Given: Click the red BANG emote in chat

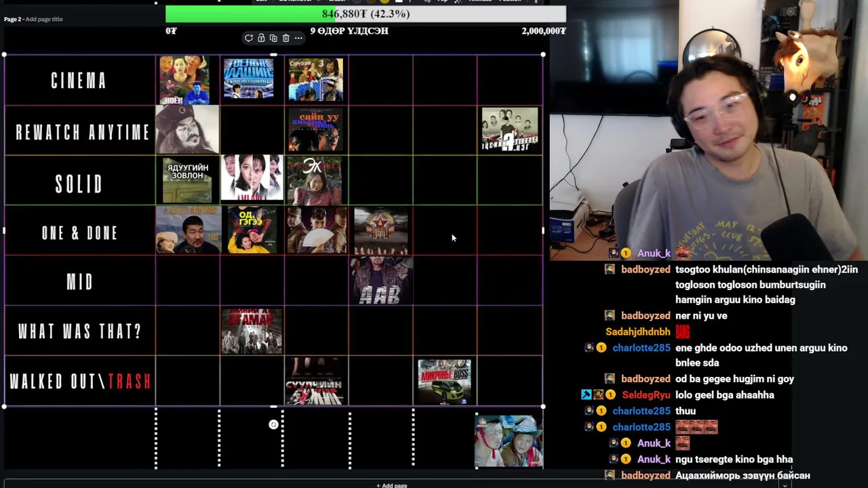Looking at the screenshot, I should [x=683, y=331].
